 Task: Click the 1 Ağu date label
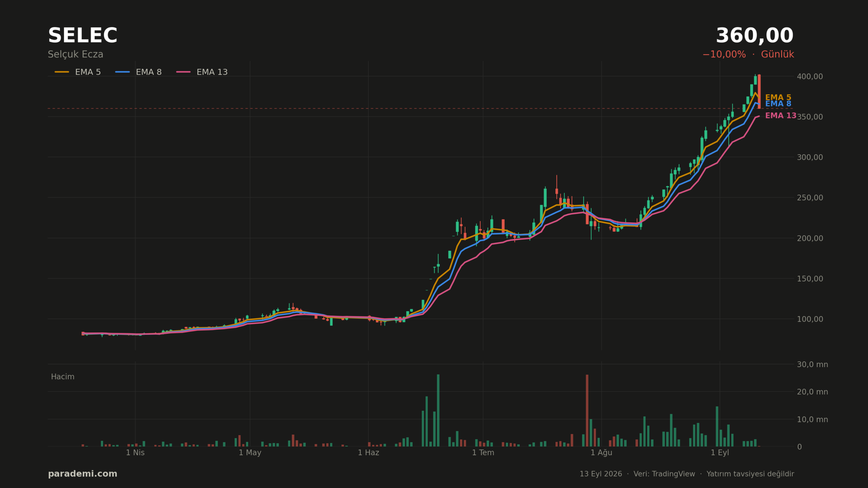[601, 453]
